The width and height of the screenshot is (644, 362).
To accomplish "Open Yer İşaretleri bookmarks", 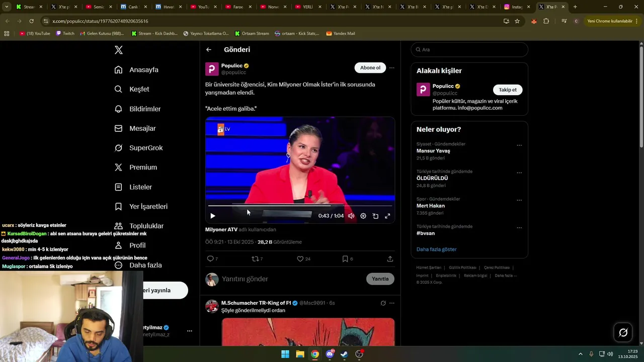I will pos(141,207).
